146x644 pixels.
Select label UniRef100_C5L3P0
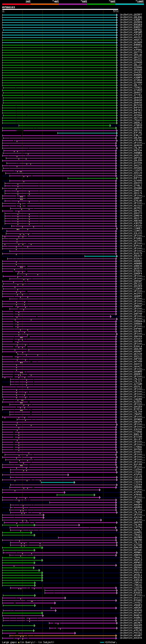(131, 148)
